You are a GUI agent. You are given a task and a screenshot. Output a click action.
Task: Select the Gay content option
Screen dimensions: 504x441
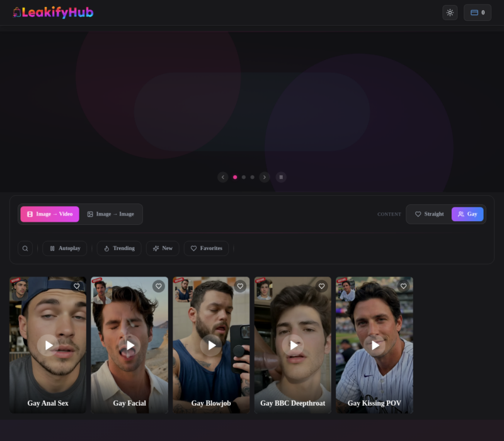pos(467,214)
